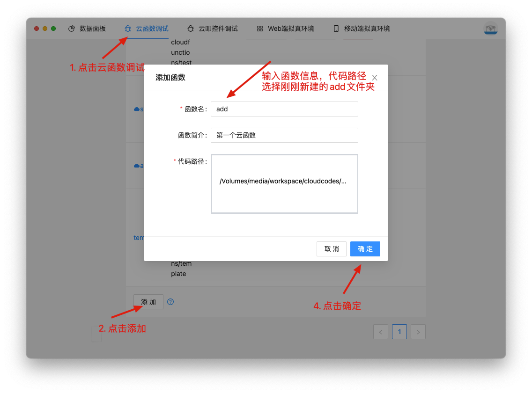This screenshot has height=393, width=532.
Task: Click the 添加 button below the list
Action: pos(148,302)
